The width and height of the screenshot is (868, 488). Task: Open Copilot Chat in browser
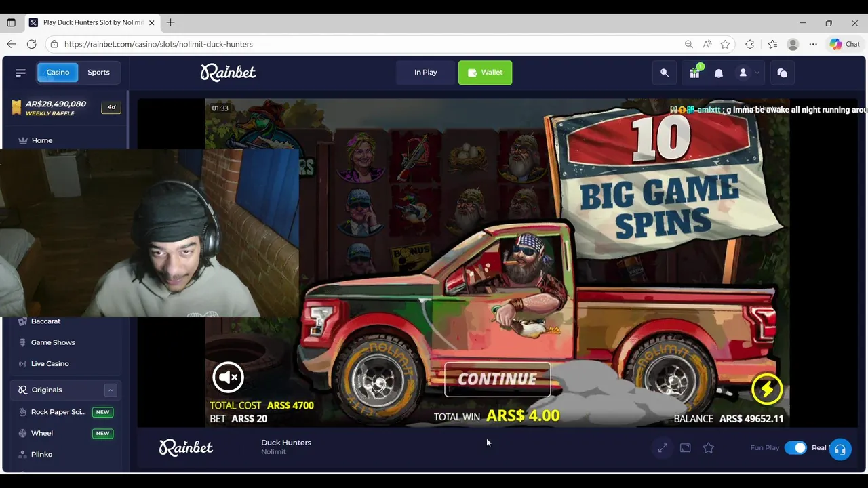[845, 44]
